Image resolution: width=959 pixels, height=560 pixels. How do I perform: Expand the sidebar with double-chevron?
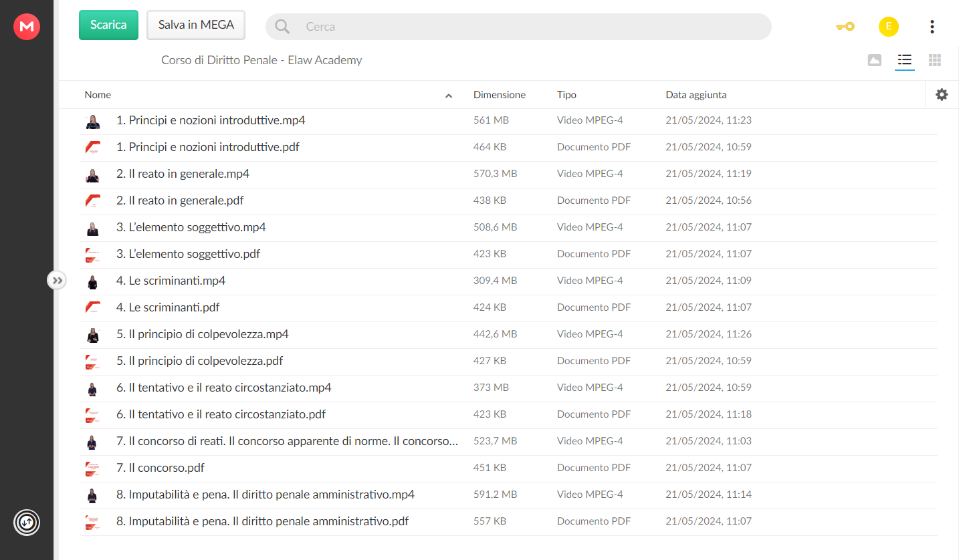coord(57,280)
